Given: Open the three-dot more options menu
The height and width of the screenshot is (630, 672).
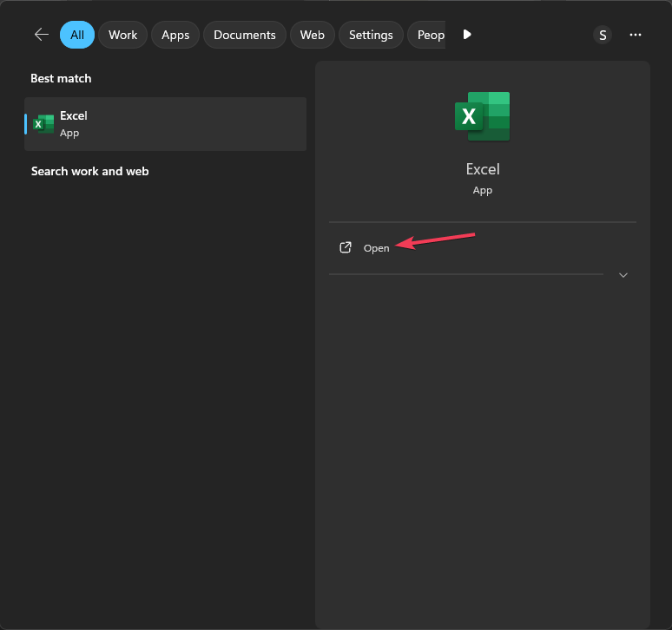Looking at the screenshot, I should coord(636,35).
